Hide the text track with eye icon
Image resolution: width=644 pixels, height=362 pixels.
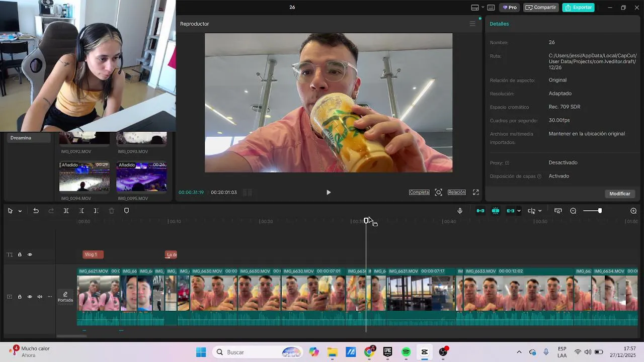30,254
